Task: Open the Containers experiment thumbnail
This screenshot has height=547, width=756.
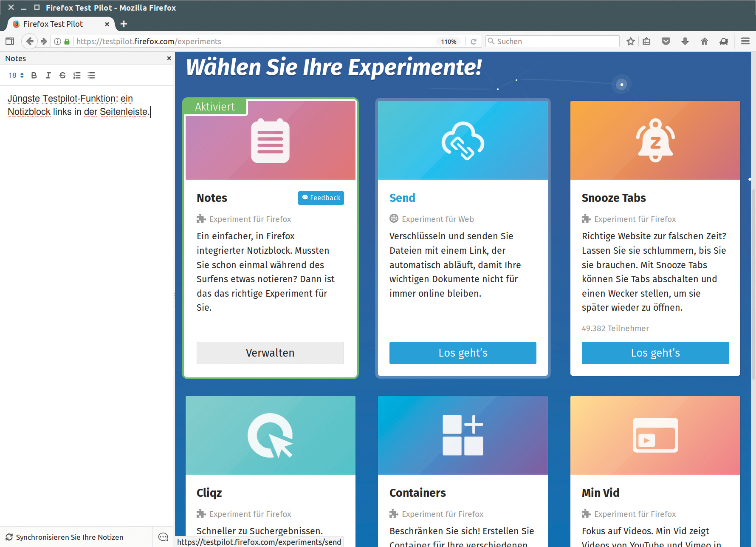Action: pos(463,435)
